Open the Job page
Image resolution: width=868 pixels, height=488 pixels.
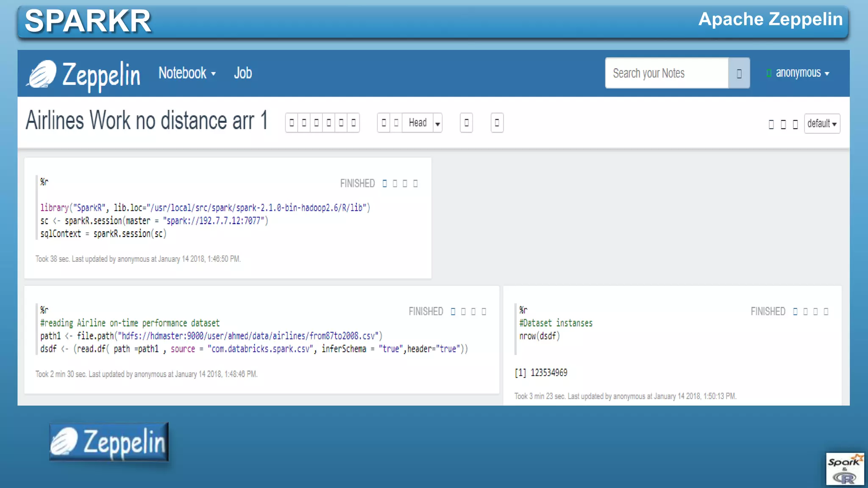pyautogui.click(x=243, y=73)
